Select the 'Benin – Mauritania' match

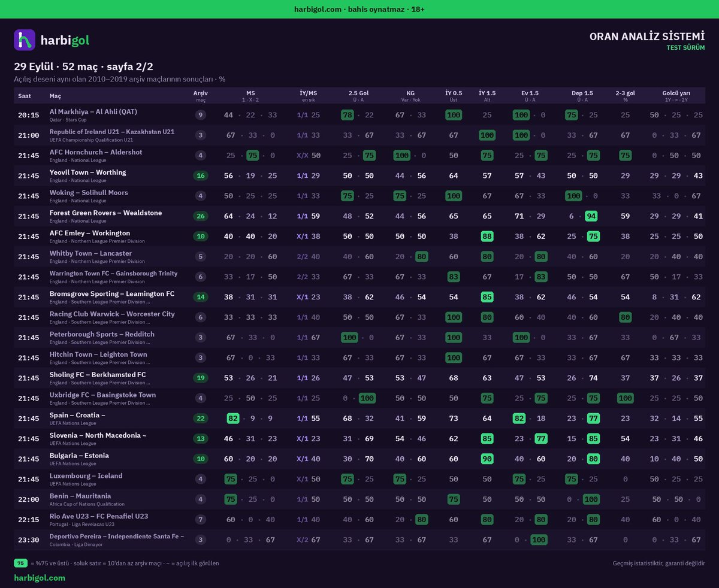80,496
